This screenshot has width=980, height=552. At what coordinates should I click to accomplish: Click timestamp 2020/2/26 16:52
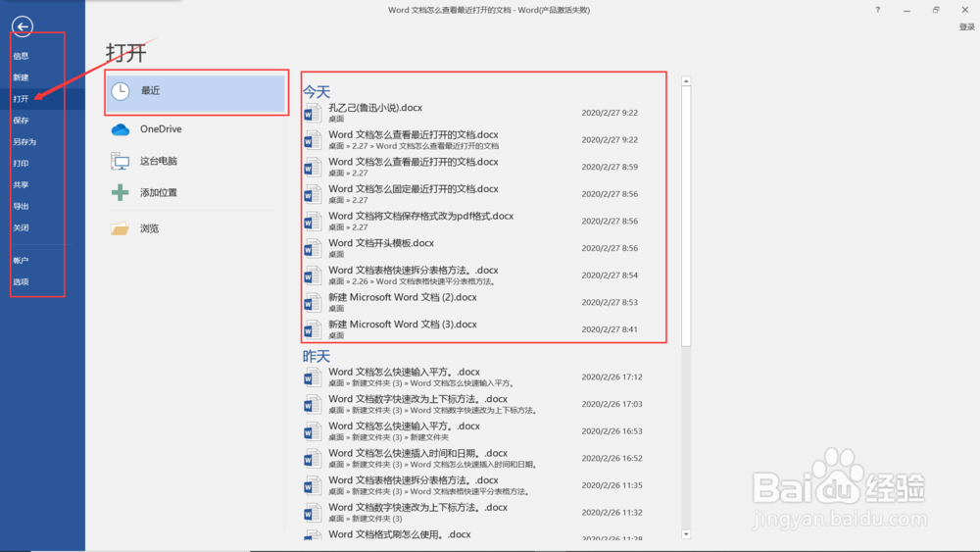click(612, 458)
